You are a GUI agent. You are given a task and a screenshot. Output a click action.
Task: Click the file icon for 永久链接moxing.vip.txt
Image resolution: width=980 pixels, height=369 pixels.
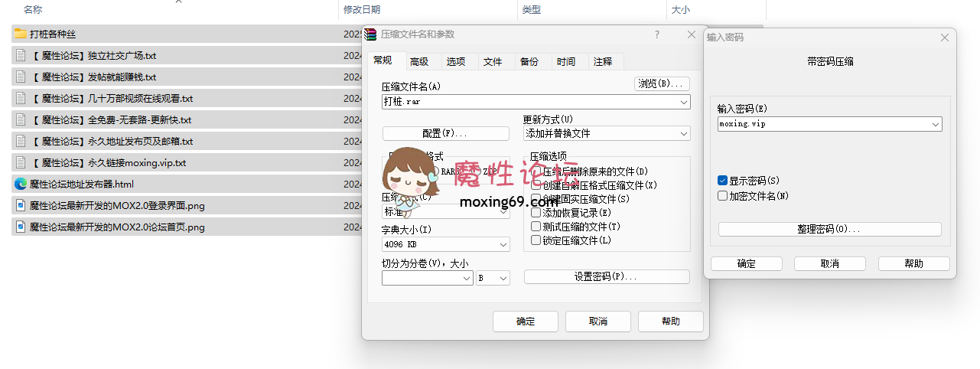coord(21,162)
